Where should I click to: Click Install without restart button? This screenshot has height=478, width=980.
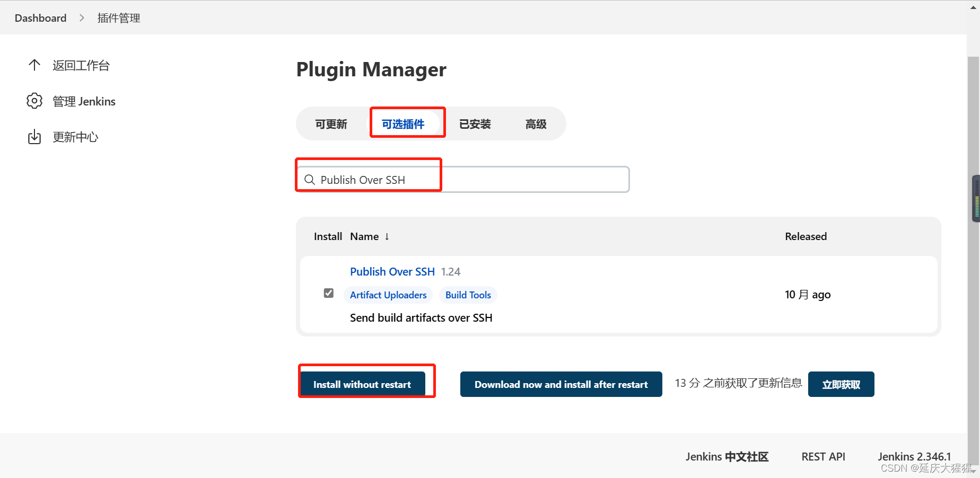[362, 384]
